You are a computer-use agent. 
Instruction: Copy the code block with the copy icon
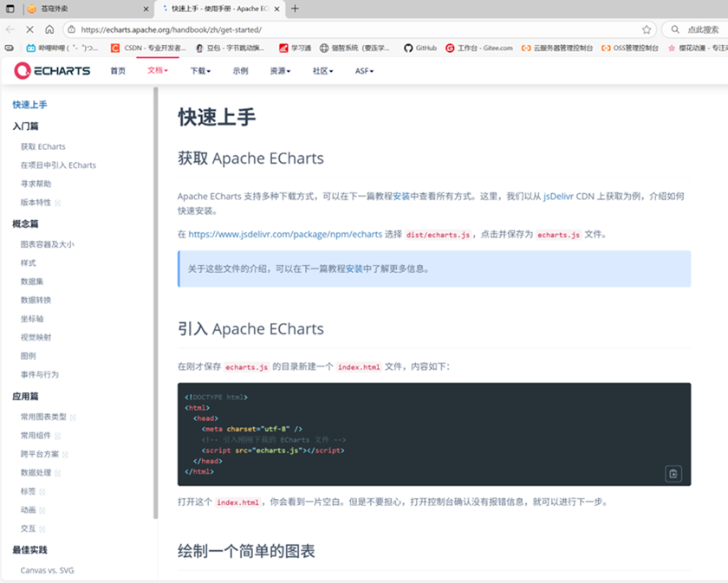(x=673, y=474)
